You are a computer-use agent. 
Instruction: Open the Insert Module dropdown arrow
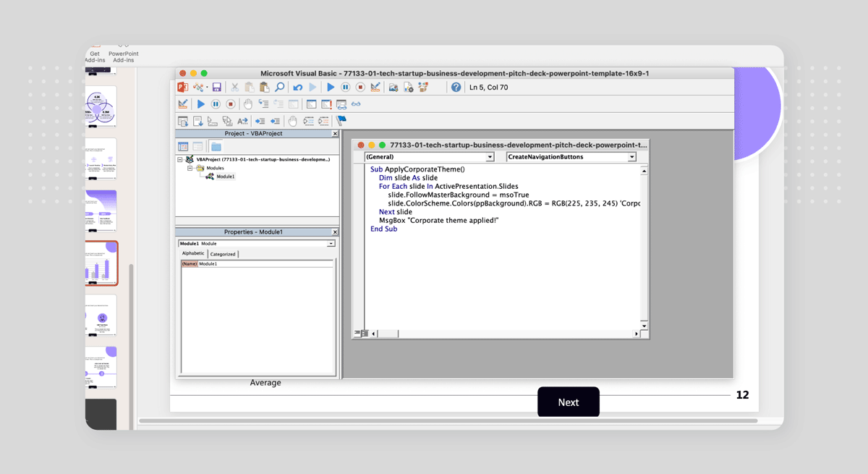click(x=207, y=88)
